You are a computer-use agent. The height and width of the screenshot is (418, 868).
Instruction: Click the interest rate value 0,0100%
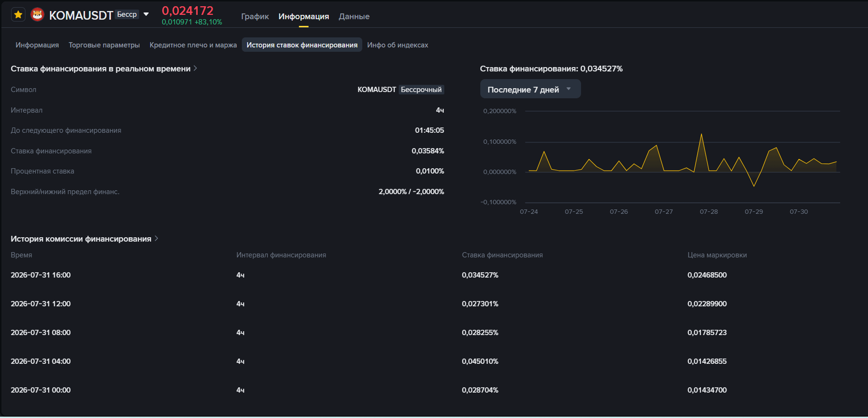(x=430, y=171)
